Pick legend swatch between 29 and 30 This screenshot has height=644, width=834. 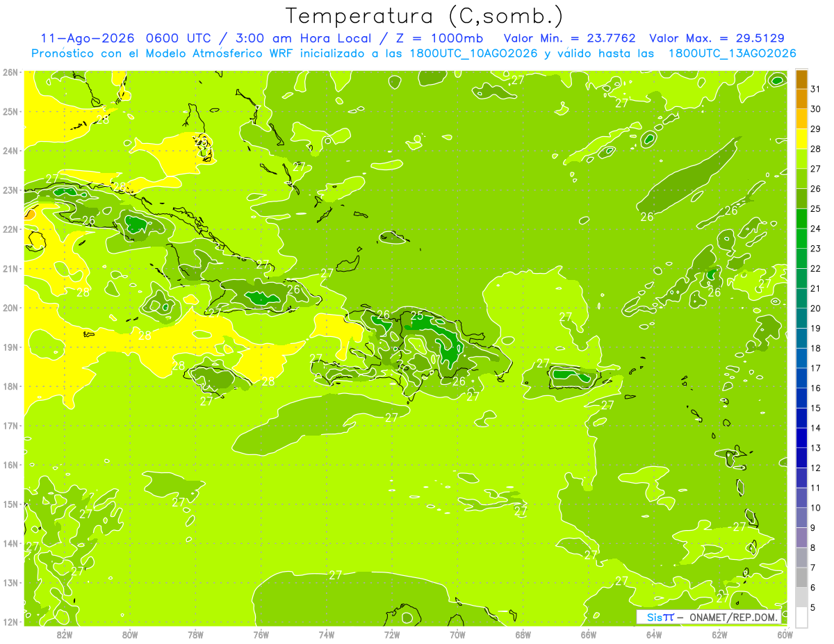(801, 119)
